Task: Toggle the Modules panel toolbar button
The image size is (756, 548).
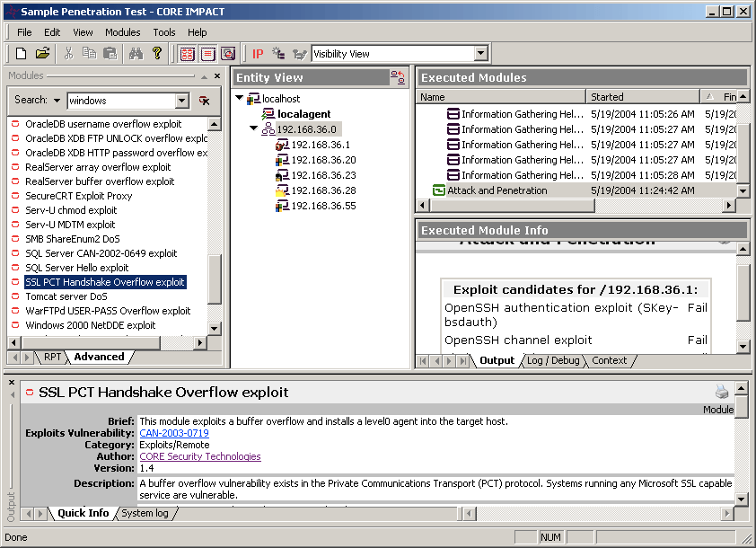Action: click(x=187, y=54)
